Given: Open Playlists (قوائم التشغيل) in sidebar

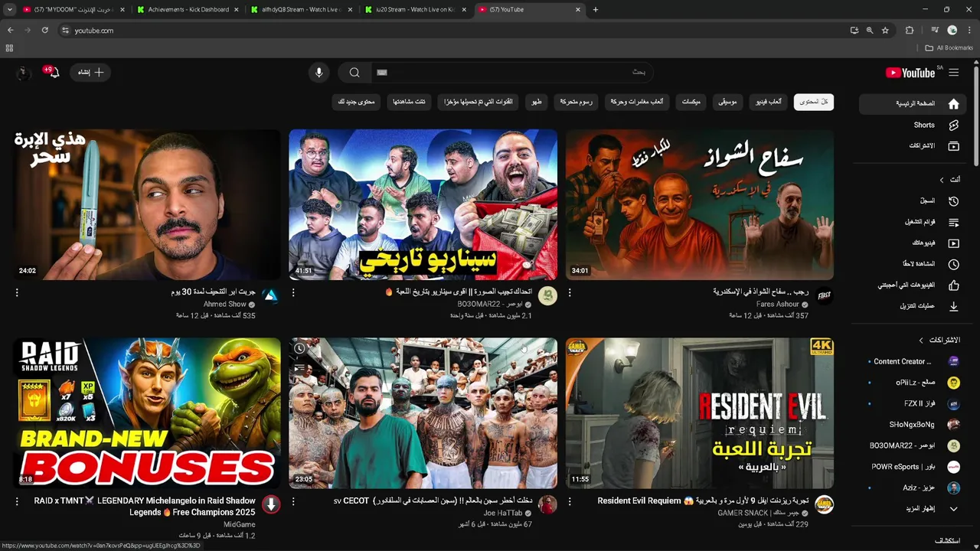Looking at the screenshot, I should point(911,223).
